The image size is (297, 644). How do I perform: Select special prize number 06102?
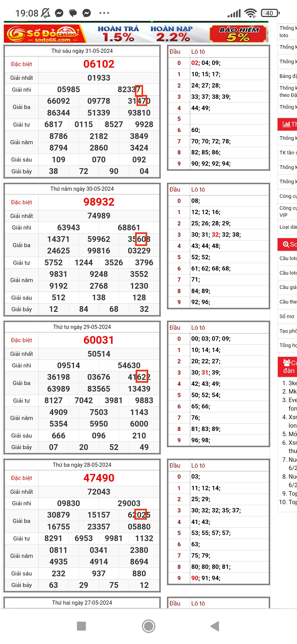99,64
